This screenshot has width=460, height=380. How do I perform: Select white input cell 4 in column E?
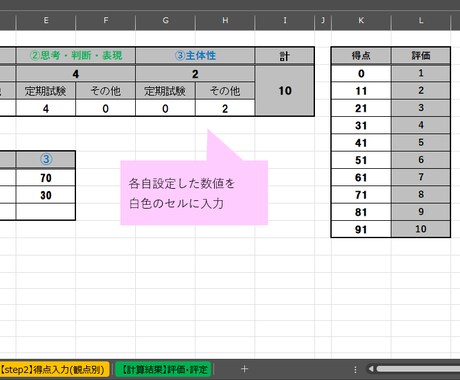coord(46,108)
